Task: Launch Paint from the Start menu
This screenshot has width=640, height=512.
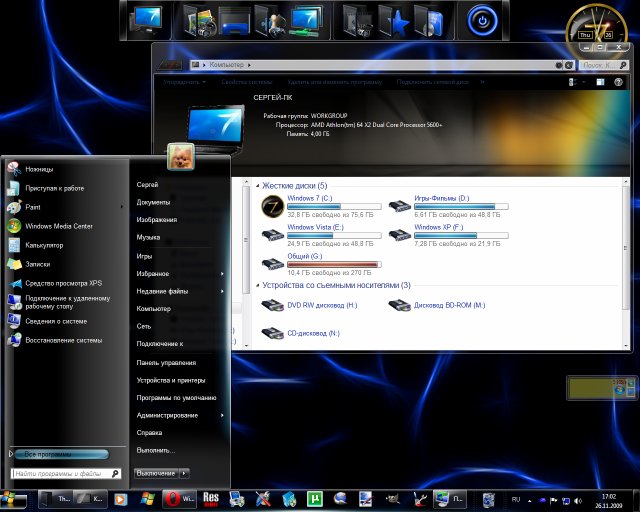Action: click(33, 207)
